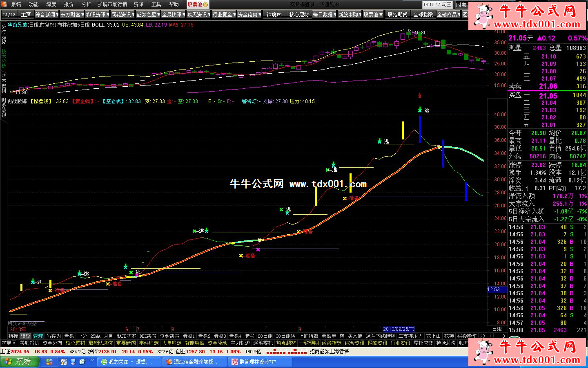Click the 核心题材 toolbar button

click(x=299, y=15)
